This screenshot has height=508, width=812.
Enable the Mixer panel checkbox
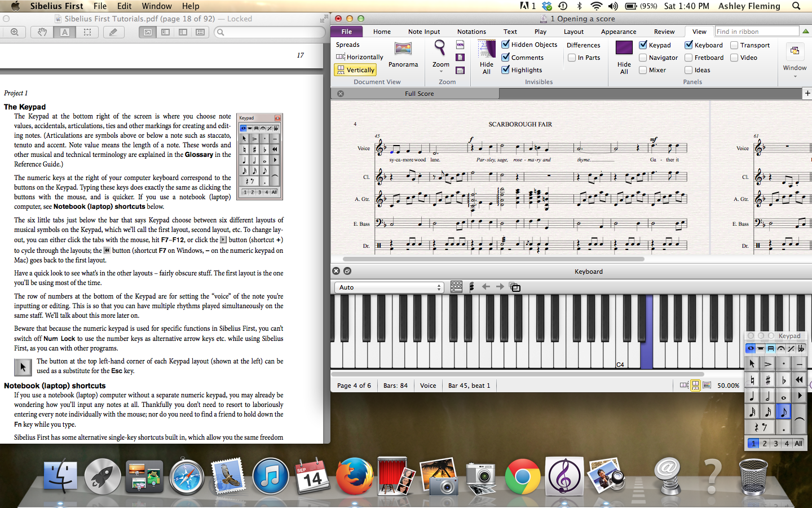[643, 70]
